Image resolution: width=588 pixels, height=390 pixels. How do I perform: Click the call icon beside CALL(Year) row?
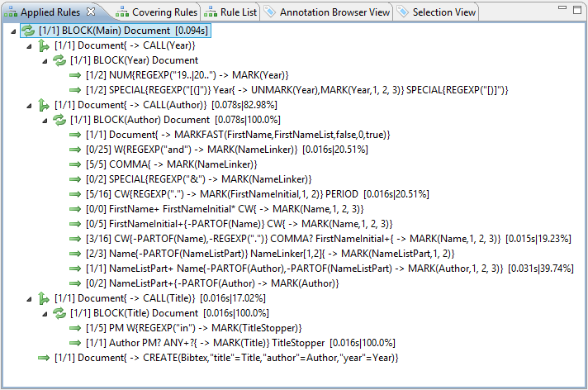pyautogui.click(x=44, y=45)
